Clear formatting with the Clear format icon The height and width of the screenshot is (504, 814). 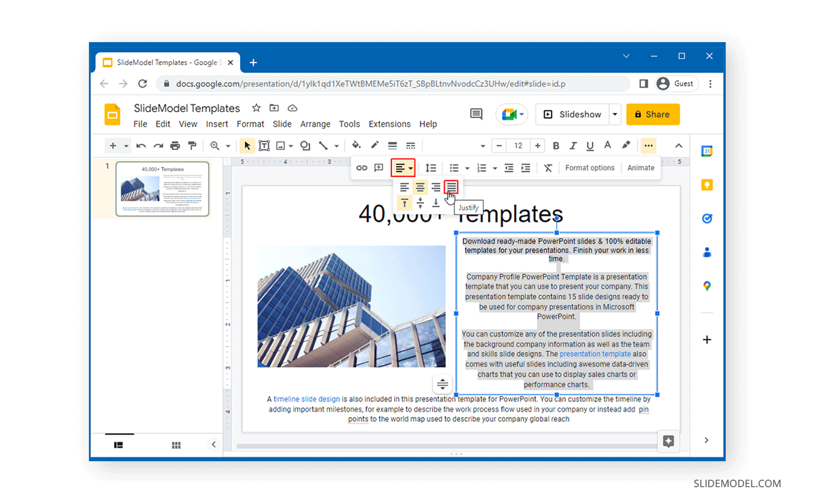(x=548, y=168)
